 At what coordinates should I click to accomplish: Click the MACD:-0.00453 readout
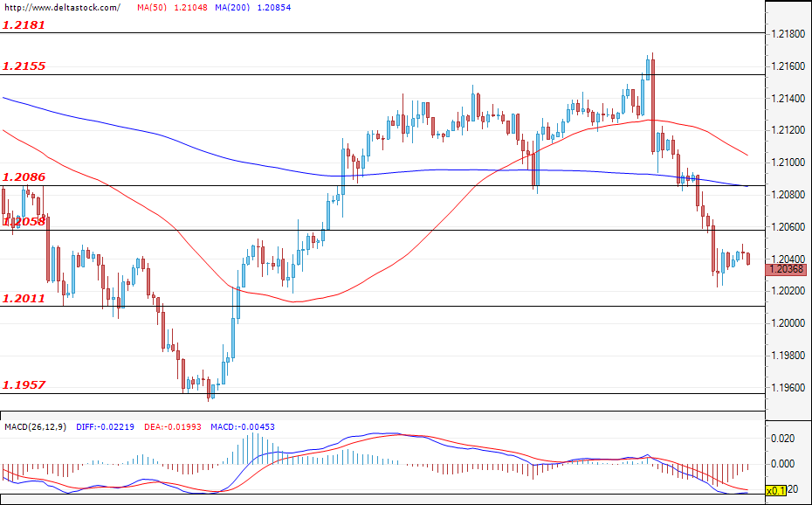coord(243,426)
